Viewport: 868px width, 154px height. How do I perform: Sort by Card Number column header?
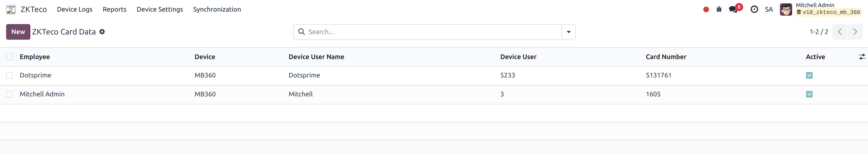(666, 57)
